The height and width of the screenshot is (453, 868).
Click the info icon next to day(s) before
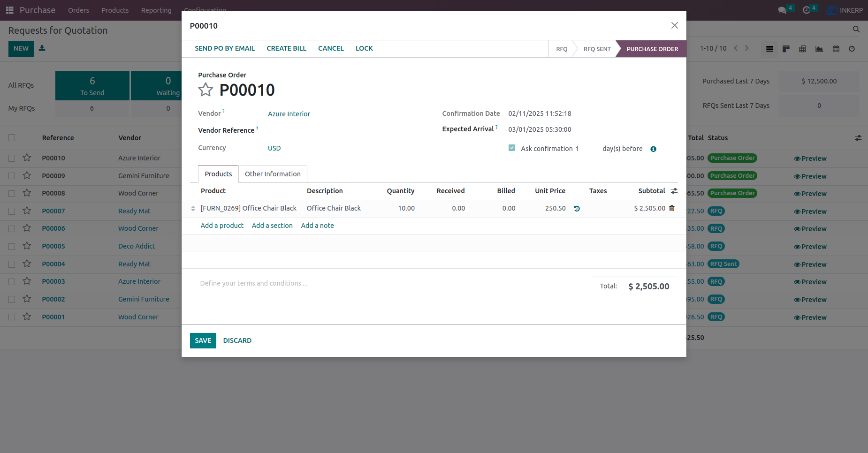tap(653, 149)
